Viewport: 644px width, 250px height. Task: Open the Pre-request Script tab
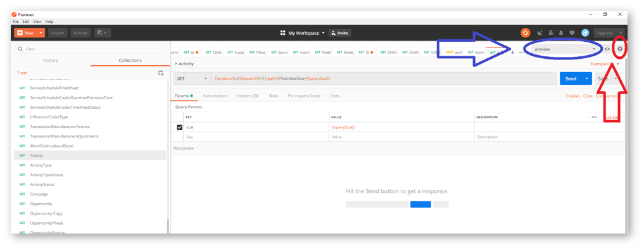click(304, 96)
